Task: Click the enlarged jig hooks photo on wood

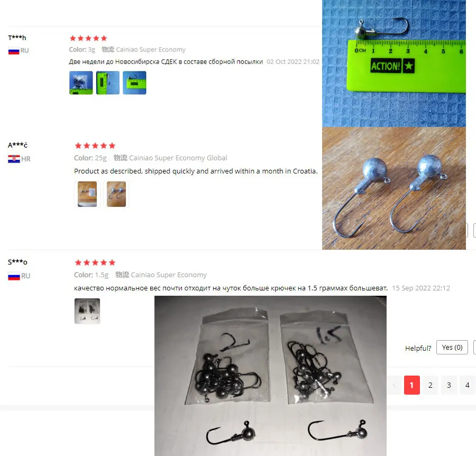Action: [393, 188]
